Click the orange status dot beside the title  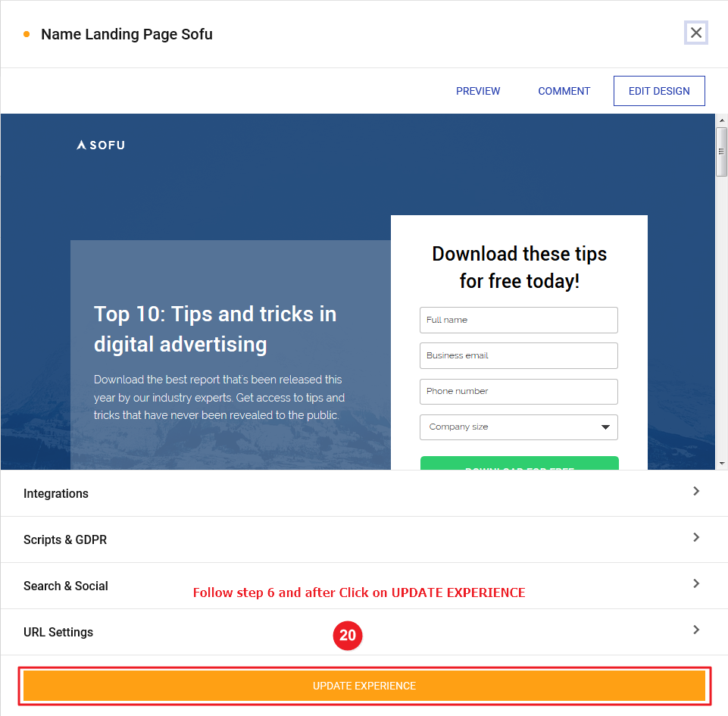click(x=27, y=35)
